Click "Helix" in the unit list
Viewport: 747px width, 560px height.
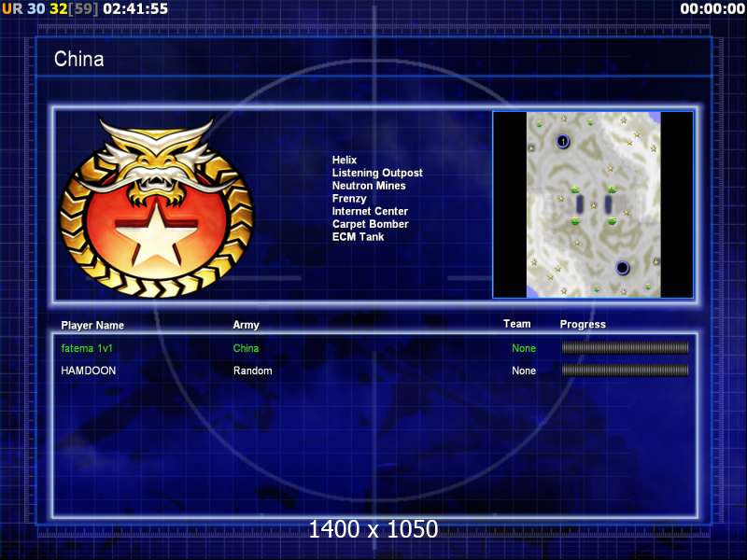[x=345, y=160]
